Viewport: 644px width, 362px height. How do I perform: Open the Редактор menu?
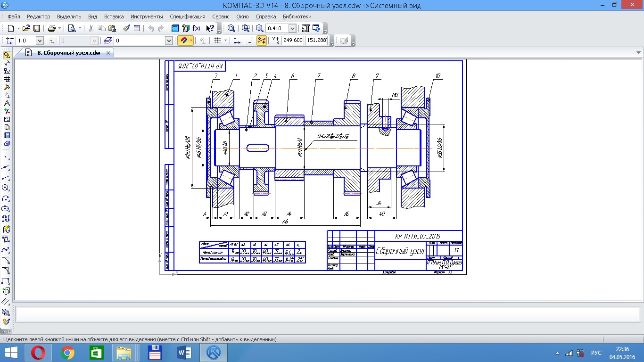tap(39, 16)
